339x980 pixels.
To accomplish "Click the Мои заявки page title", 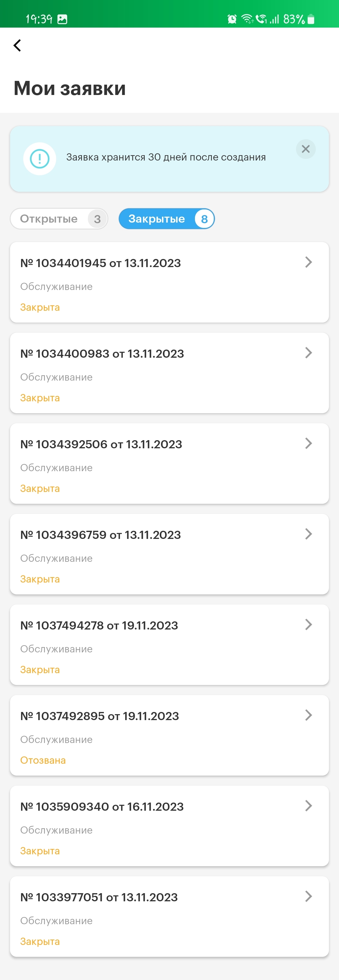I will (x=70, y=88).
